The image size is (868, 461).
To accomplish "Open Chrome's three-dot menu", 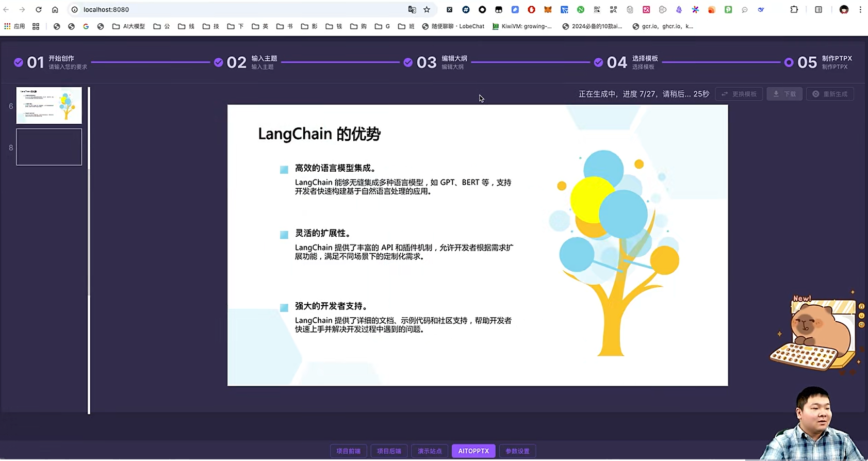I will click(x=860, y=9).
